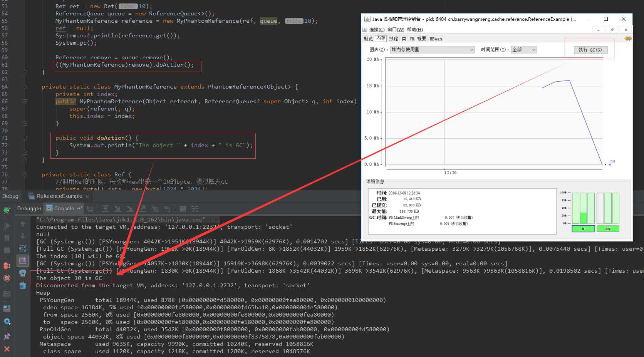The width and height of the screenshot is (644, 357).
Task: Close the inner JConsole connection frame
Action: (x=626, y=30)
